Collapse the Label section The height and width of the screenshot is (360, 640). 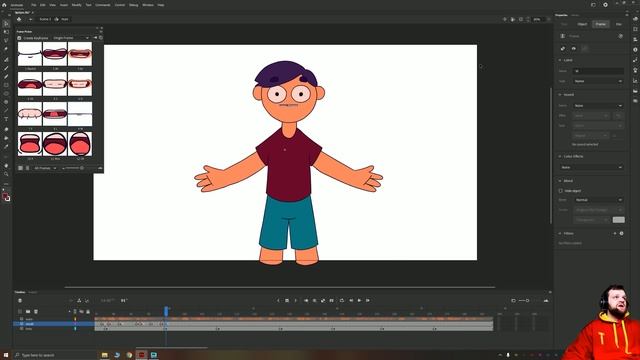(560, 60)
